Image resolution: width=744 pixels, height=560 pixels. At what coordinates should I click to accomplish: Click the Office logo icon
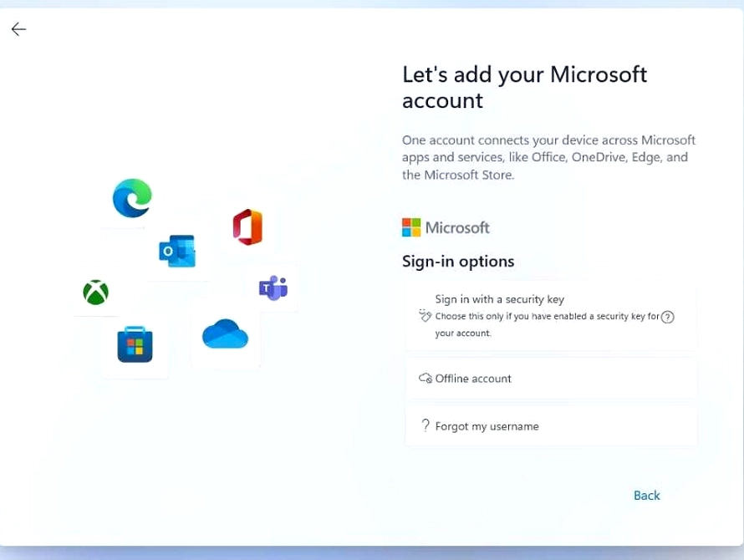point(247,227)
